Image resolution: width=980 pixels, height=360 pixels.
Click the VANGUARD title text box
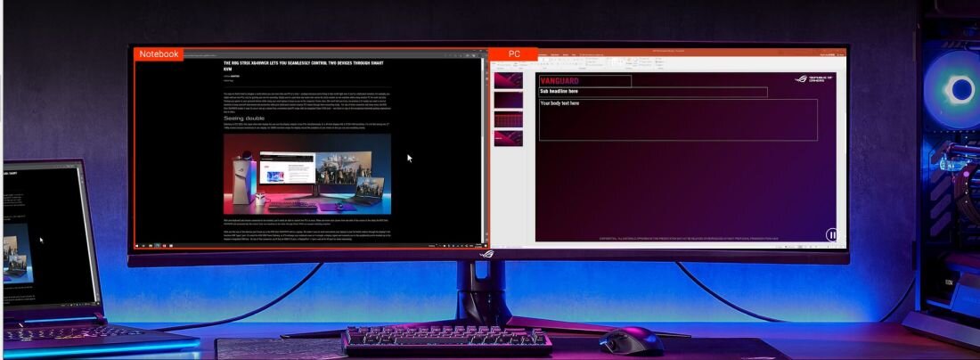[x=585, y=81]
